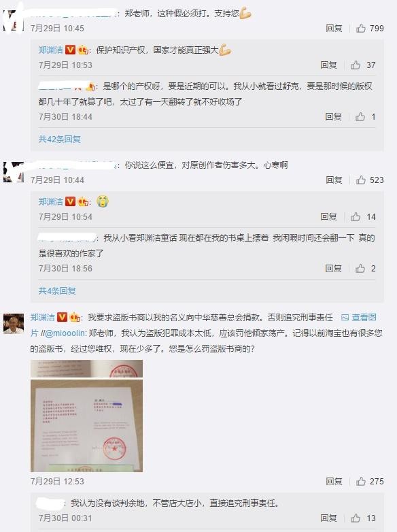
Task: Like the 7月30日 18:44 reply
Action: coord(360,117)
